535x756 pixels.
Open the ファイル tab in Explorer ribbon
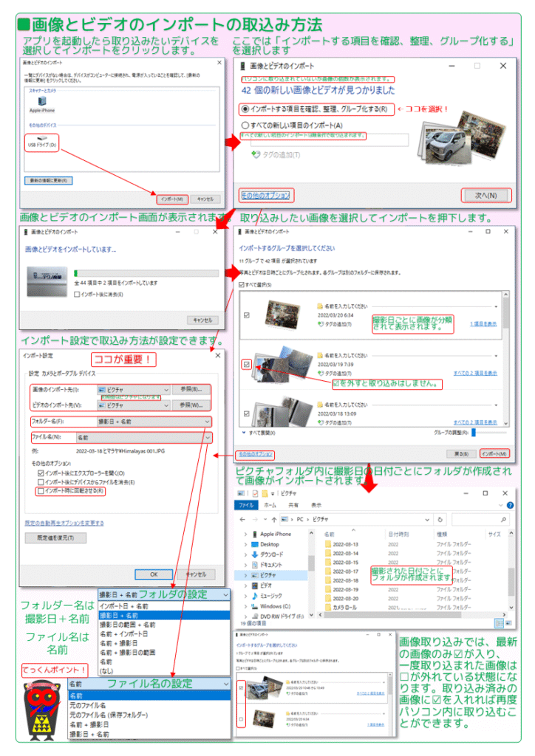click(245, 505)
